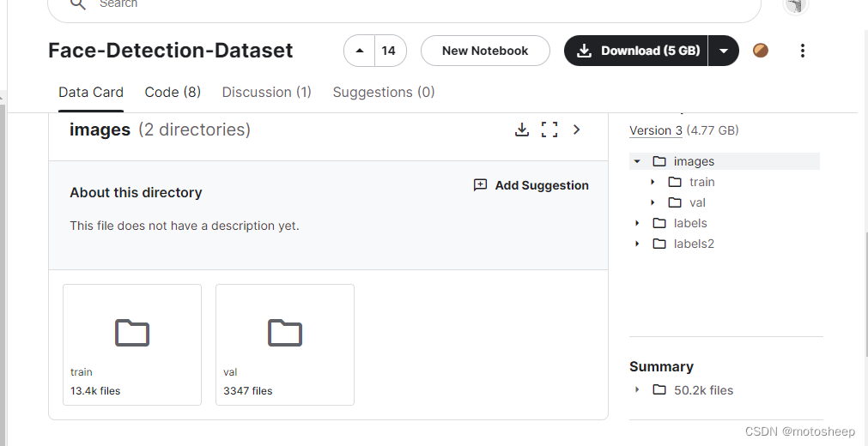This screenshot has height=446, width=868.
Task: Expand the train folder in tree
Action: tap(653, 182)
